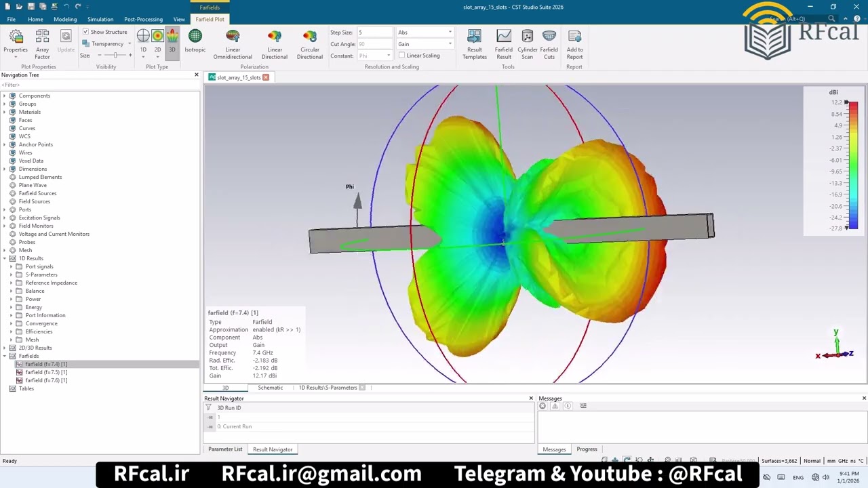Viewport: 868px width, 488px height.
Task: Click the ENG language indicator in taskbar
Action: [x=798, y=477]
